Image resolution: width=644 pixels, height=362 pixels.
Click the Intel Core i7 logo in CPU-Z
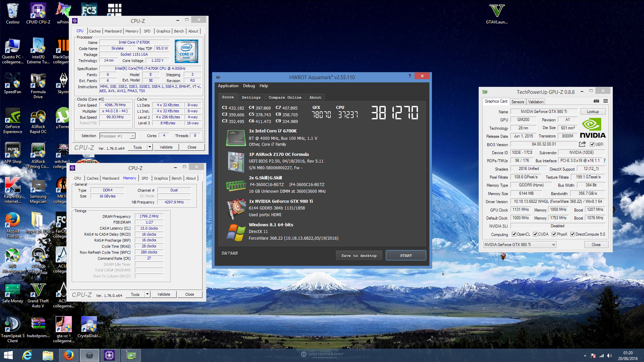[186, 51]
